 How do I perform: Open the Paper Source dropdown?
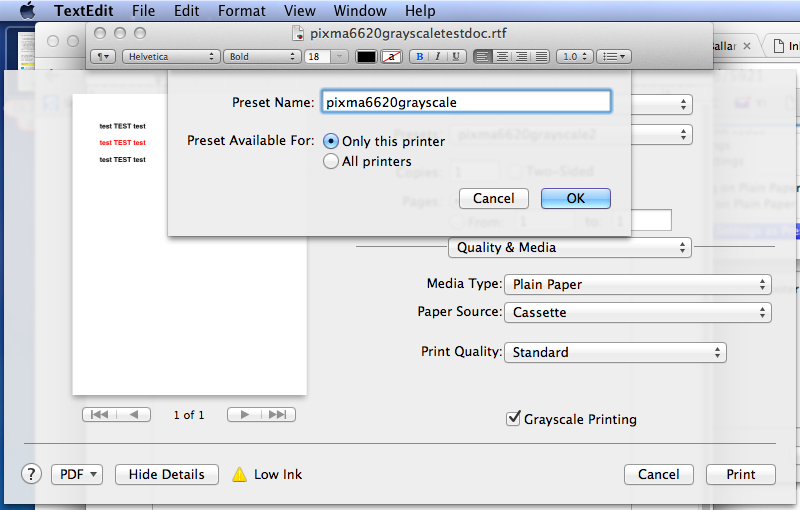coord(637,312)
